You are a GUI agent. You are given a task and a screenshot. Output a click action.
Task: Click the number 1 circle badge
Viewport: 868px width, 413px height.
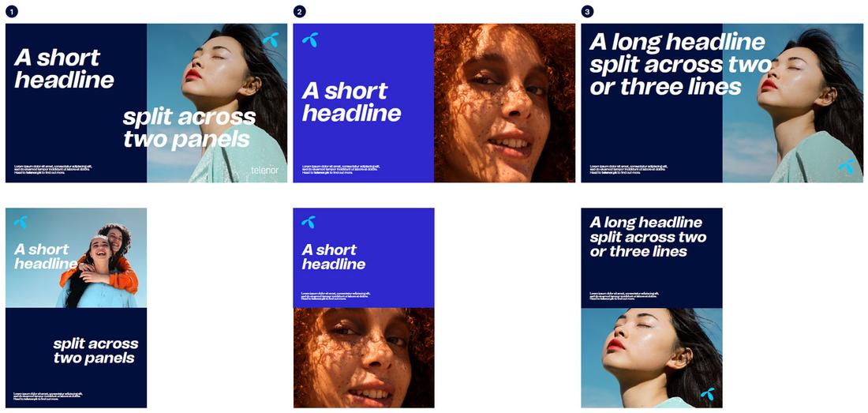pyautogui.click(x=12, y=12)
